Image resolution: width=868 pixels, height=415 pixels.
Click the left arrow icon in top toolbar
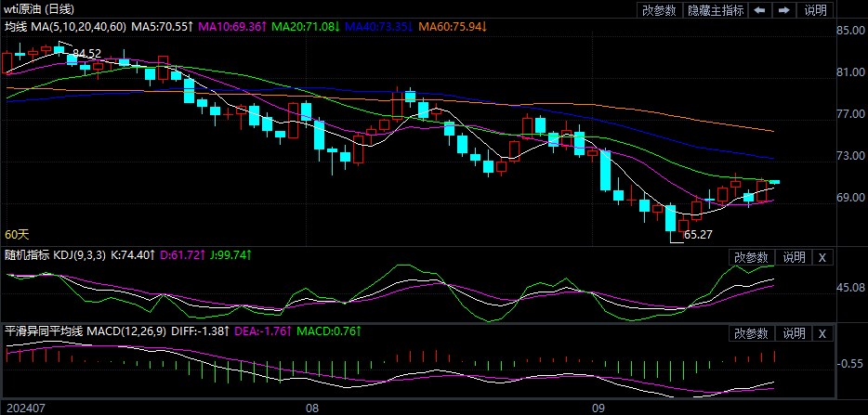tap(760, 10)
